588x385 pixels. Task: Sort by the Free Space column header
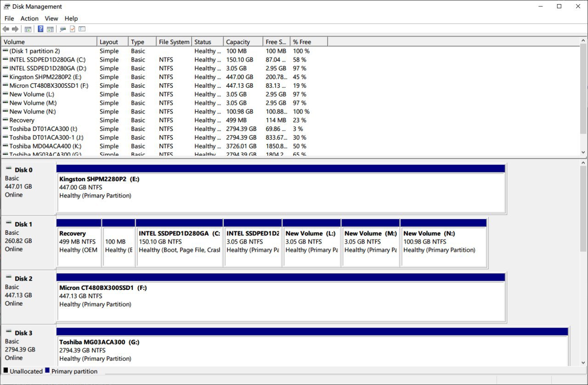277,42
